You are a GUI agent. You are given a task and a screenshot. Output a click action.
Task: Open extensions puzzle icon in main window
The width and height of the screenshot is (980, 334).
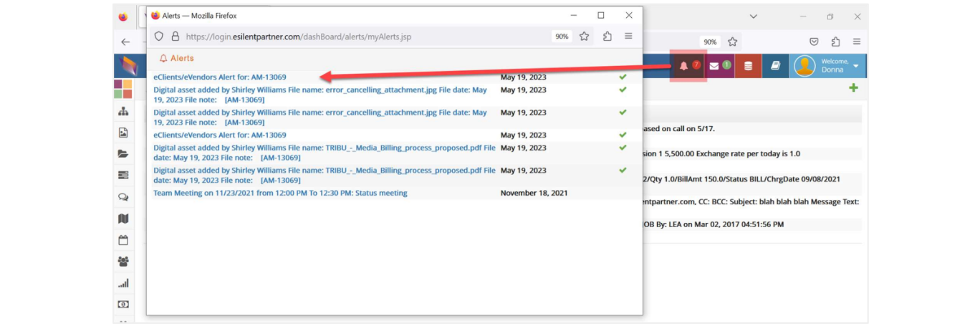click(835, 42)
